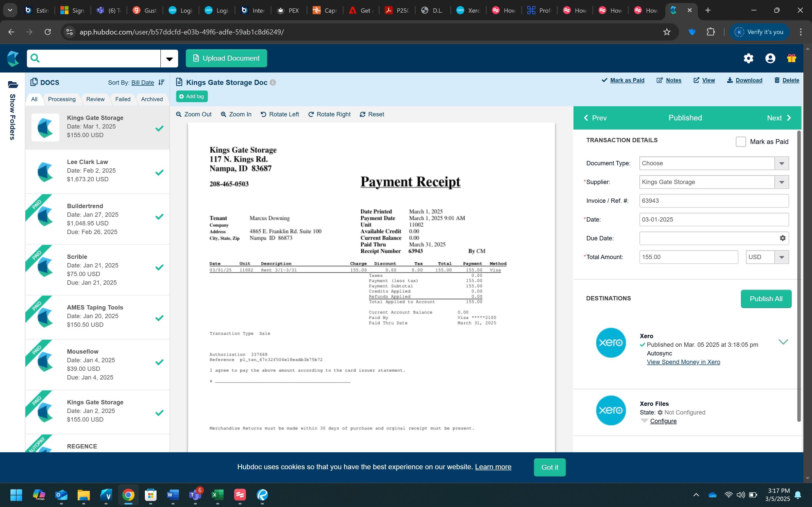Rotate the document right

click(329, 114)
